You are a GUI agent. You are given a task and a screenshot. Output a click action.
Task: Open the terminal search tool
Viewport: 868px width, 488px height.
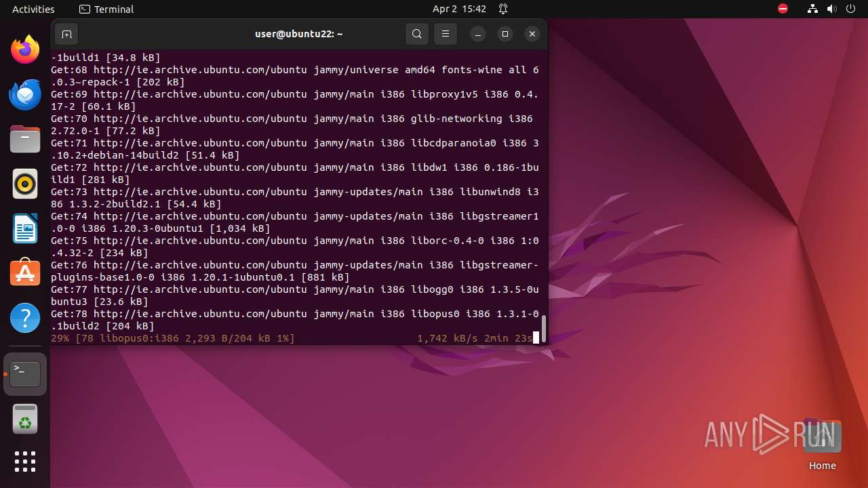point(417,34)
